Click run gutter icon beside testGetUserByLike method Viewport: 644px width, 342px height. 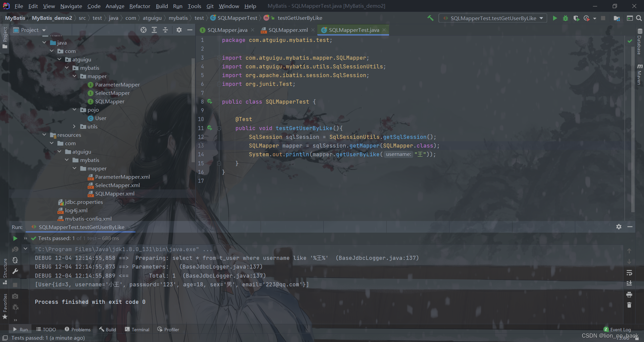(210, 128)
